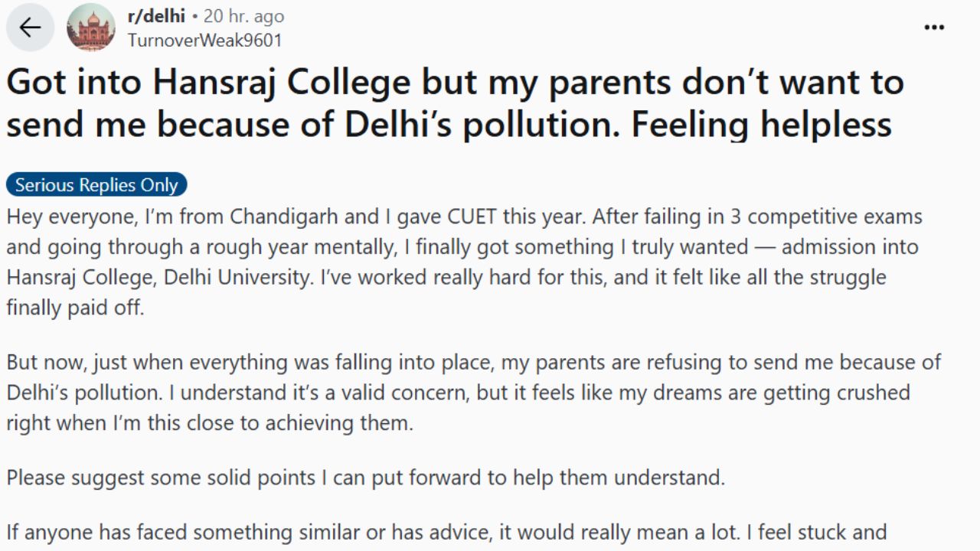The width and height of the screenshot is (980, 551).
Task: Click the first paragraph of the post body
Action: [x=459, y=262]
